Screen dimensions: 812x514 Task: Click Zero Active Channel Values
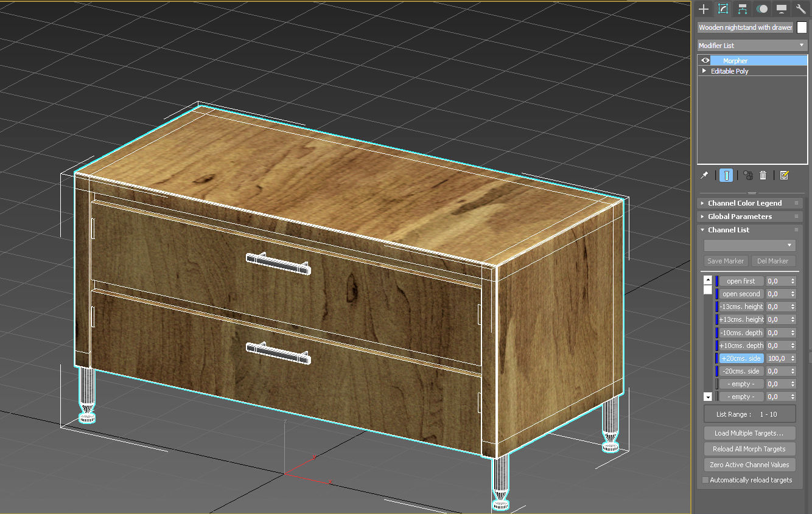pyautogui.click(x=749, y=465)
